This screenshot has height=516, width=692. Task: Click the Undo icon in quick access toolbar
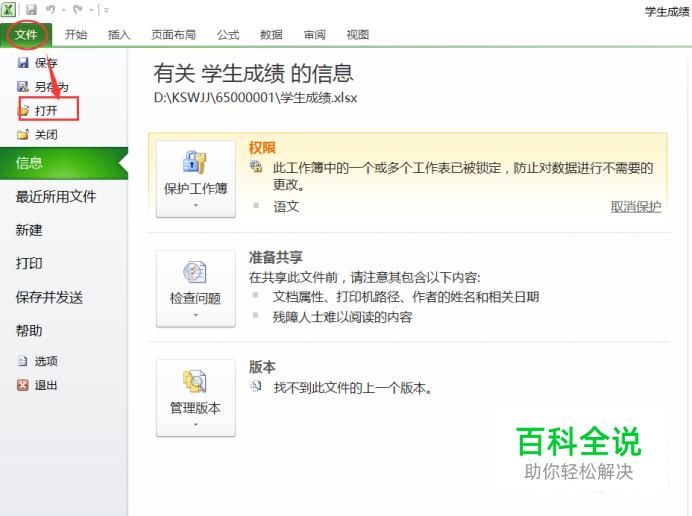point(51,9)
